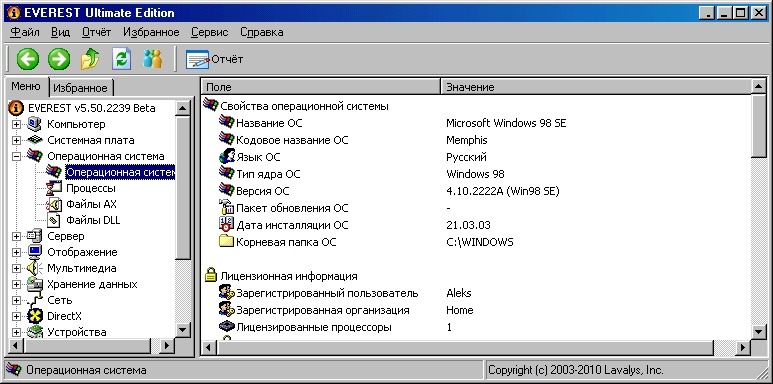Screen dimensions: 773x384
Task: Open the Справка menu
Action: (261, 32)
